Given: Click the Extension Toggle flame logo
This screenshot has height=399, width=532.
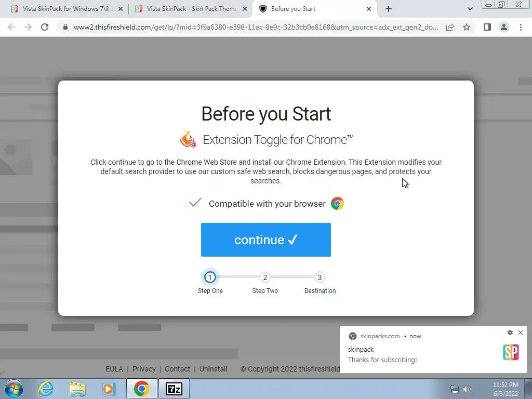Looking at the screenshot, I should (188, 139).
